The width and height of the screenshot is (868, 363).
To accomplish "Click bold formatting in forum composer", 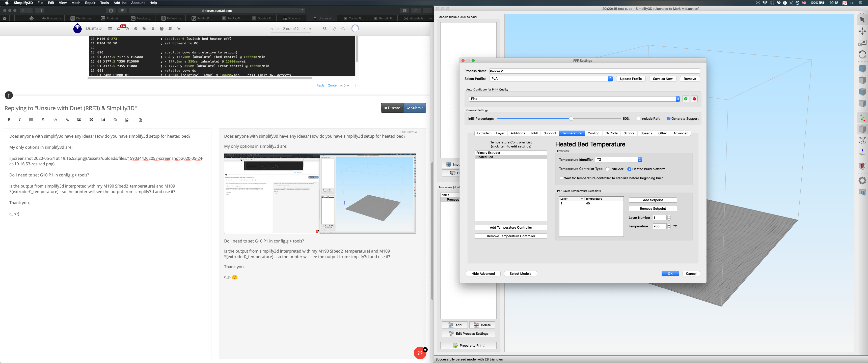I will tap(9, 120).
